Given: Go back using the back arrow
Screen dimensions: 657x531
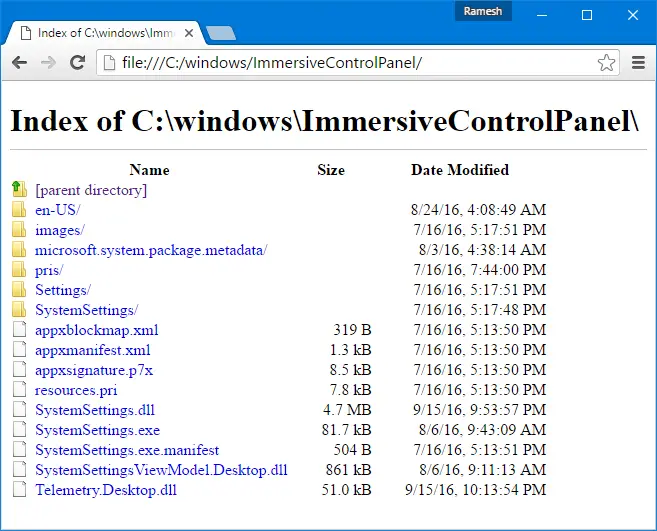Looking at the screenshot, I should click(x=19, y=63).
